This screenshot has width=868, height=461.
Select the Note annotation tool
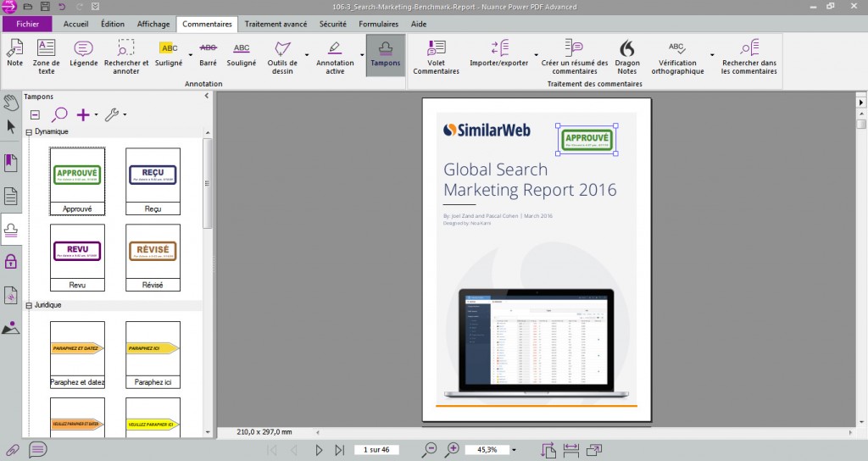14,55
